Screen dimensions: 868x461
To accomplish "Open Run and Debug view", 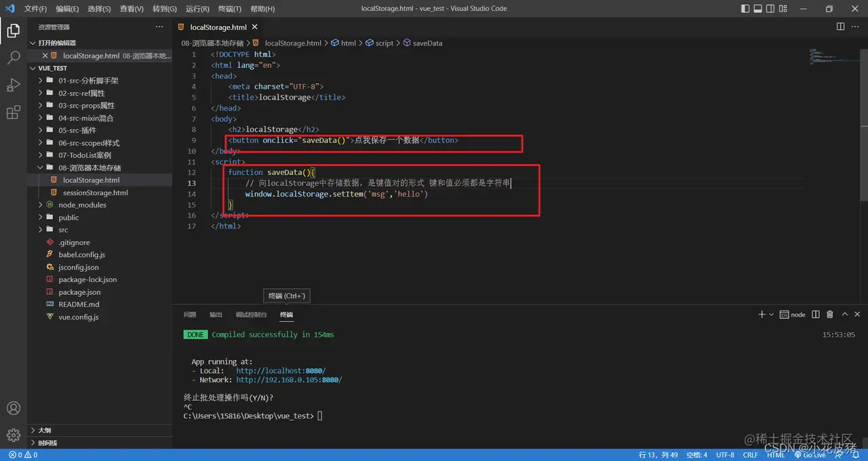I will 13,85.
